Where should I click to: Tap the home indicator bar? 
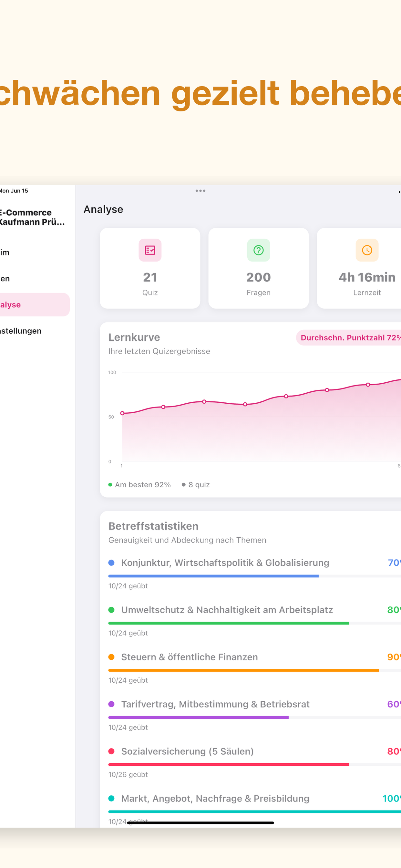(200, 823)
